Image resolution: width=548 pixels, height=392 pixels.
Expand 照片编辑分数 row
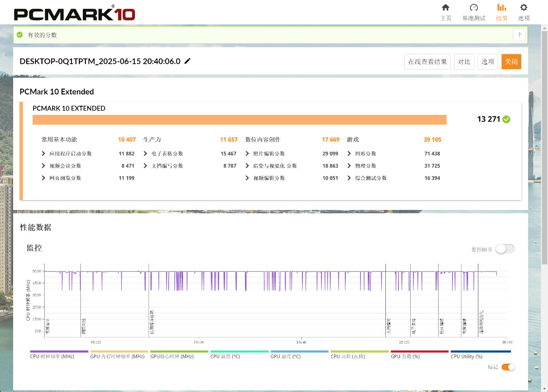click(x=247, y=153)
